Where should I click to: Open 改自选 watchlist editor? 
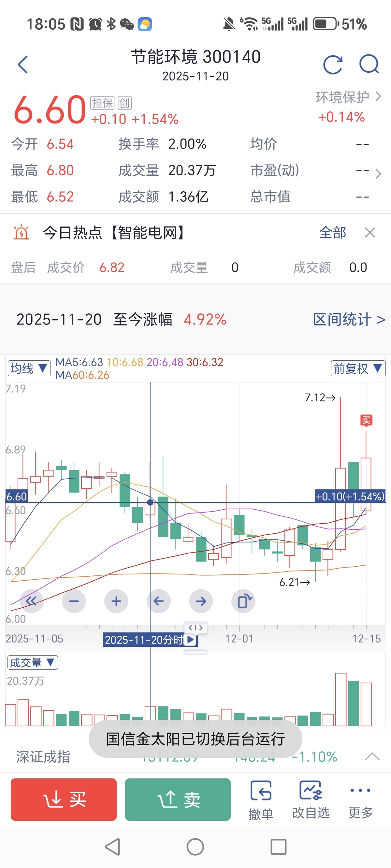(x=311, y=800)
